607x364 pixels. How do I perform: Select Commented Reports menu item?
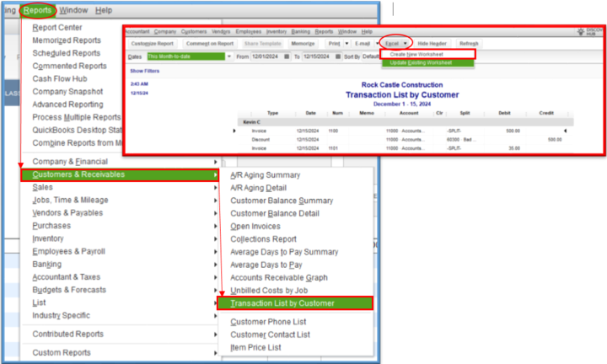point(69,66)
